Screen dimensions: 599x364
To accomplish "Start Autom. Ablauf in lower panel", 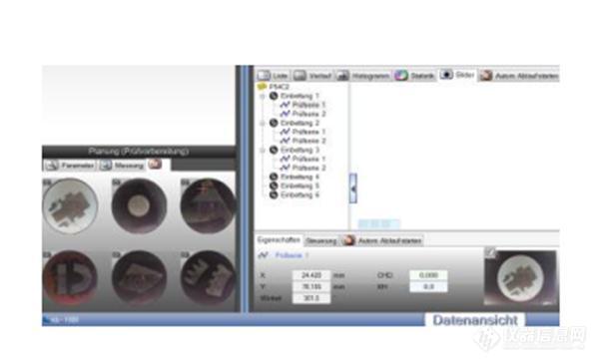I will [382, 240].
